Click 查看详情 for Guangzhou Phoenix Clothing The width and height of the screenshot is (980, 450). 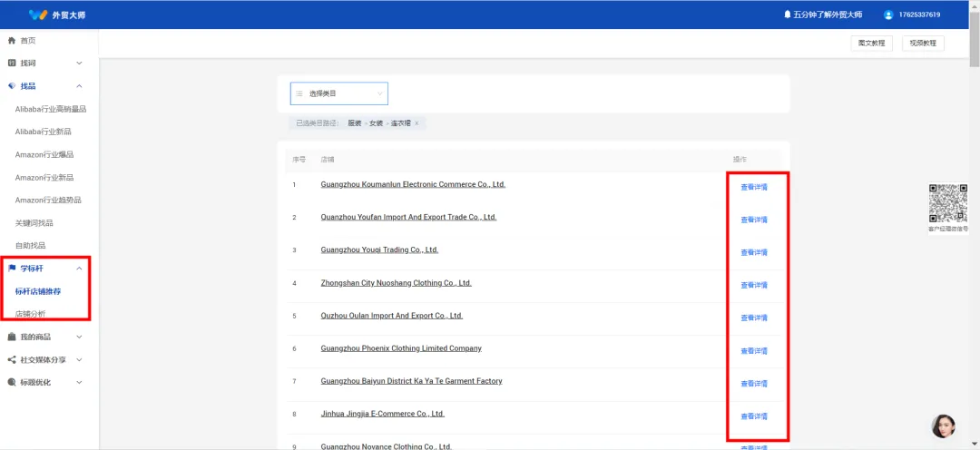pyautogui.click(x=754, y=350)
